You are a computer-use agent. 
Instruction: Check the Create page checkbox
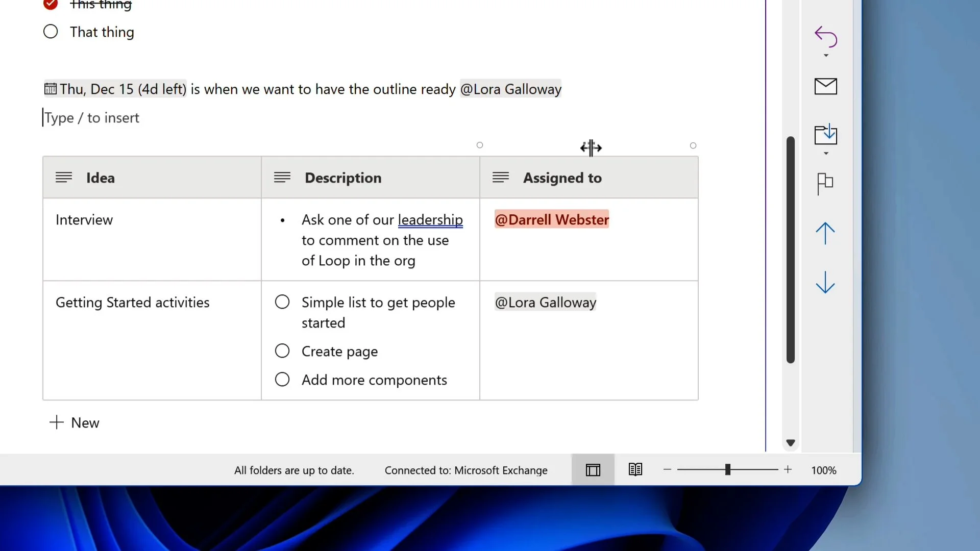coord(282,351)
